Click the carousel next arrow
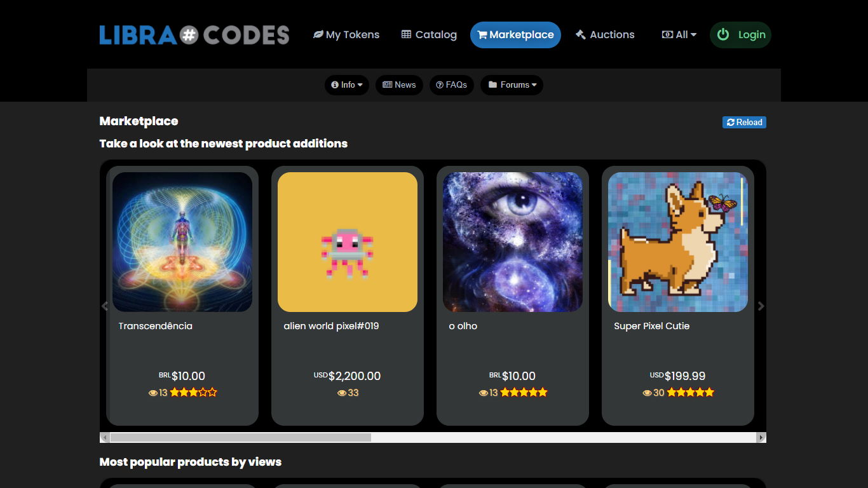This screenshot has height=488, width=868. (x=761, y=306)
